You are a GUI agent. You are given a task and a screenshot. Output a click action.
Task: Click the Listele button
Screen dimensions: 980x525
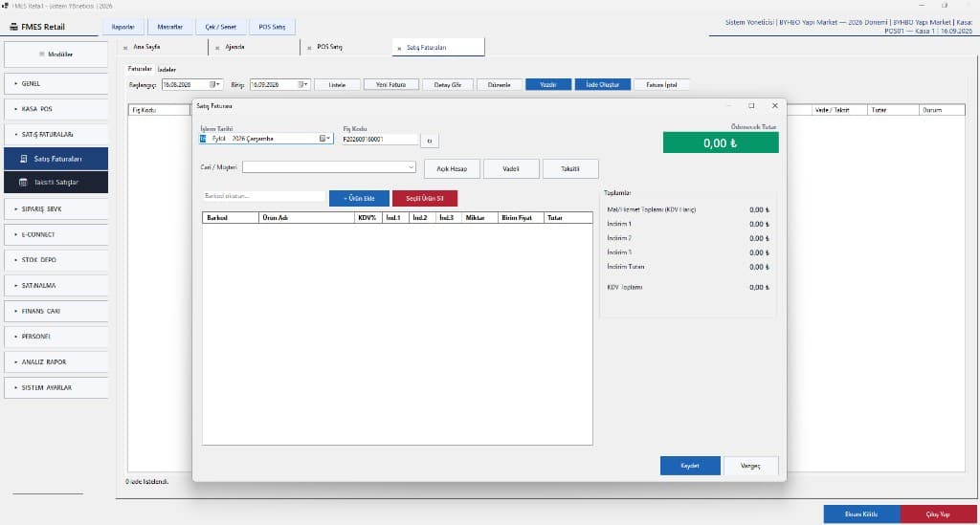[x=338, y=85]
